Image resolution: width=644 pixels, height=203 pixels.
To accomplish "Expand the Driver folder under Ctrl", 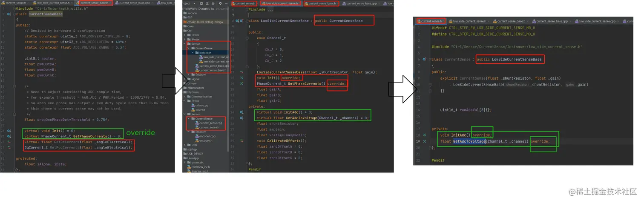I will pyautogui.click(x=184, y=35).
